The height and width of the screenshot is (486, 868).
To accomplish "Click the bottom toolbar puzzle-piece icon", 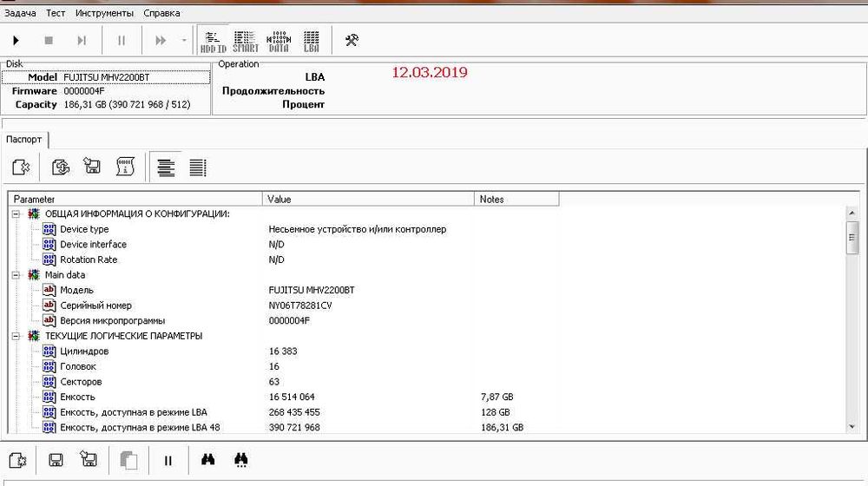I will 17,459.
